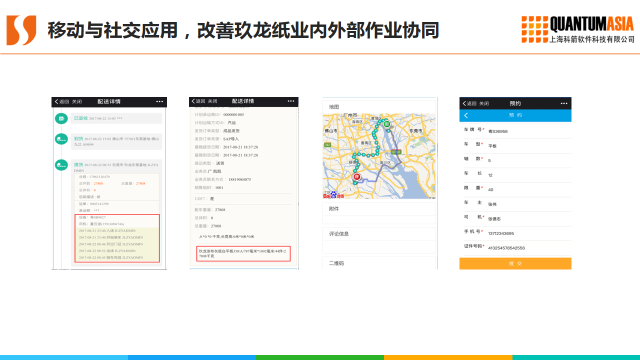The width and height of the screenshot is (640, 360).
Task: Open three-dot menu on 预约 screen
Action: coord(564,104)
